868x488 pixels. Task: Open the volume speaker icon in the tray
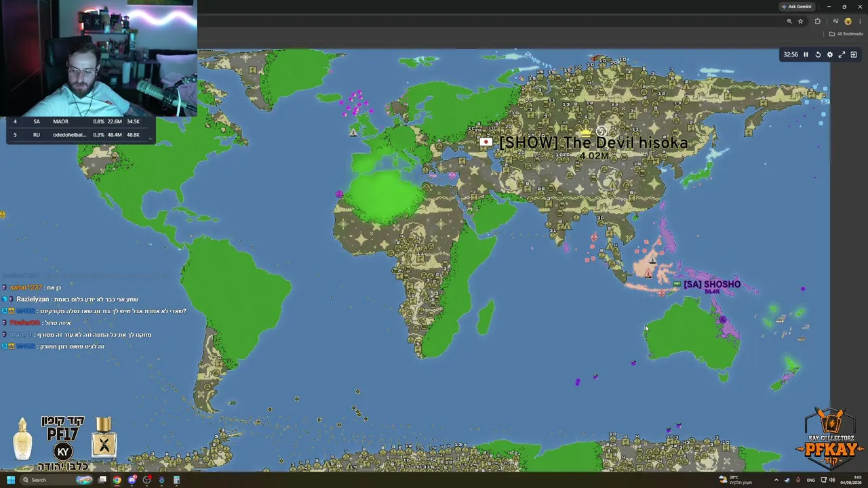tap(833, 480)
